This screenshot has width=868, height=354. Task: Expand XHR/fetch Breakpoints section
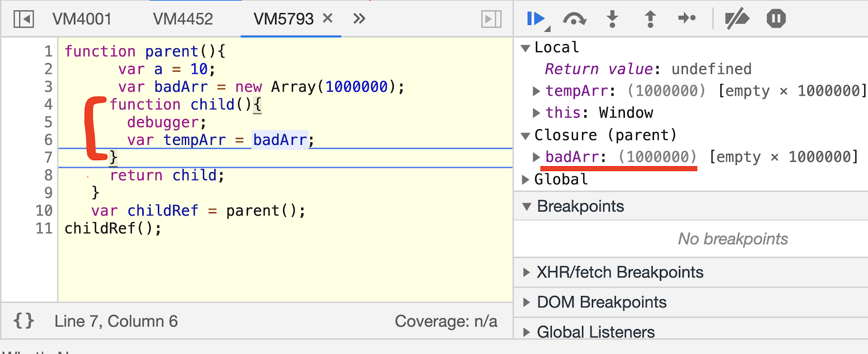click(526, 273)
